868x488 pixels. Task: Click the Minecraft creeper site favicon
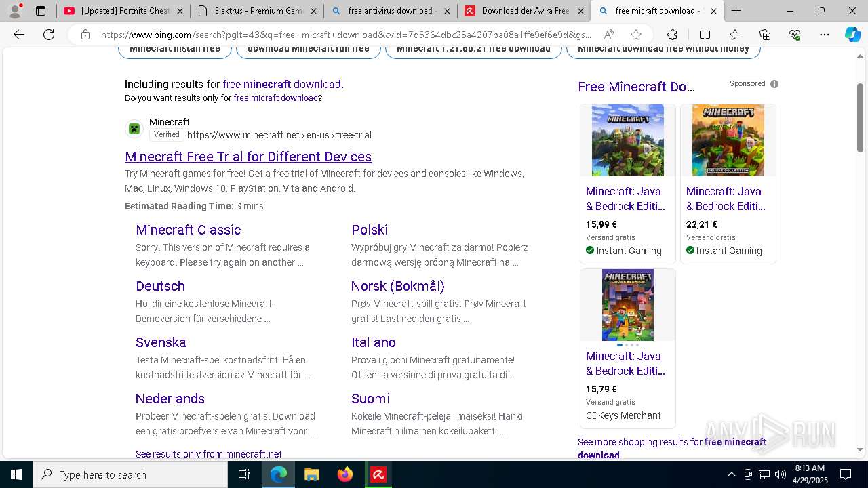click(134, 129)
